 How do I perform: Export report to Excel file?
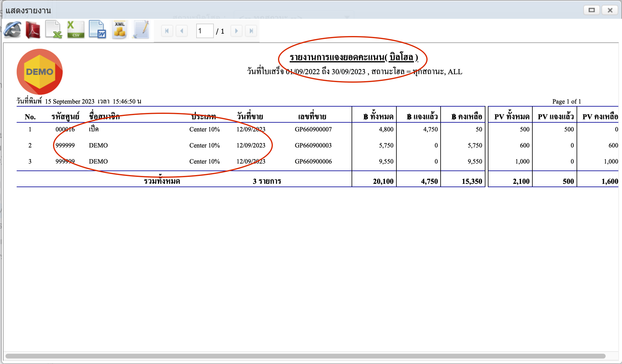point(54,30)
